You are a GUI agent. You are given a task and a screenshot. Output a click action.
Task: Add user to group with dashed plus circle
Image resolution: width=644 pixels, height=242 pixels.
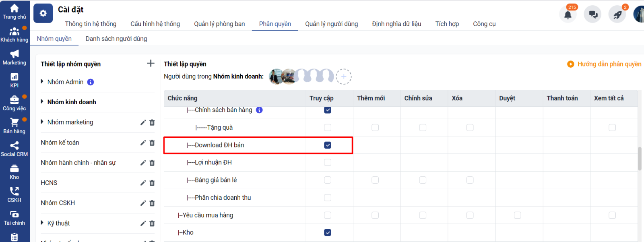(344, 77)
